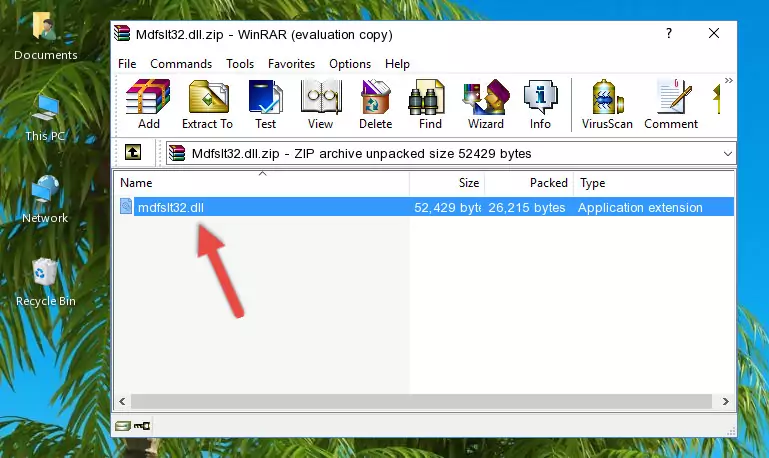Sort by Packed column header
The image size is (769, 458).
click(529, 183)
